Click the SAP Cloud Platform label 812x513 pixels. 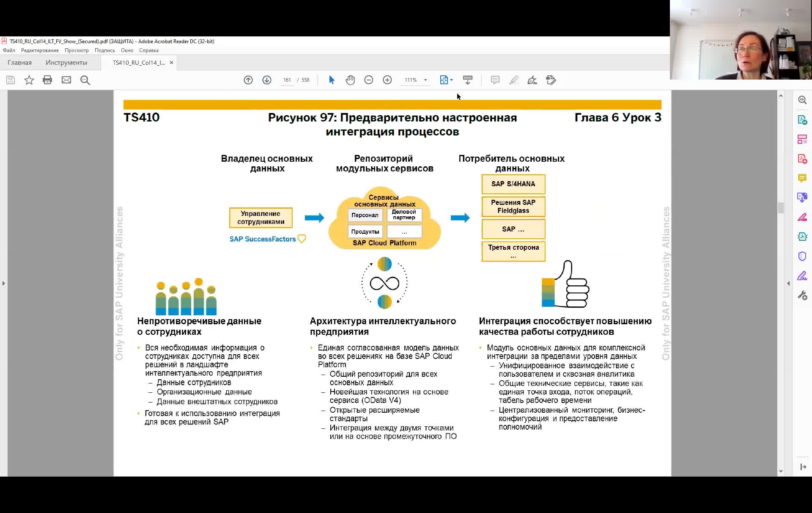click(x=384, y=243)
